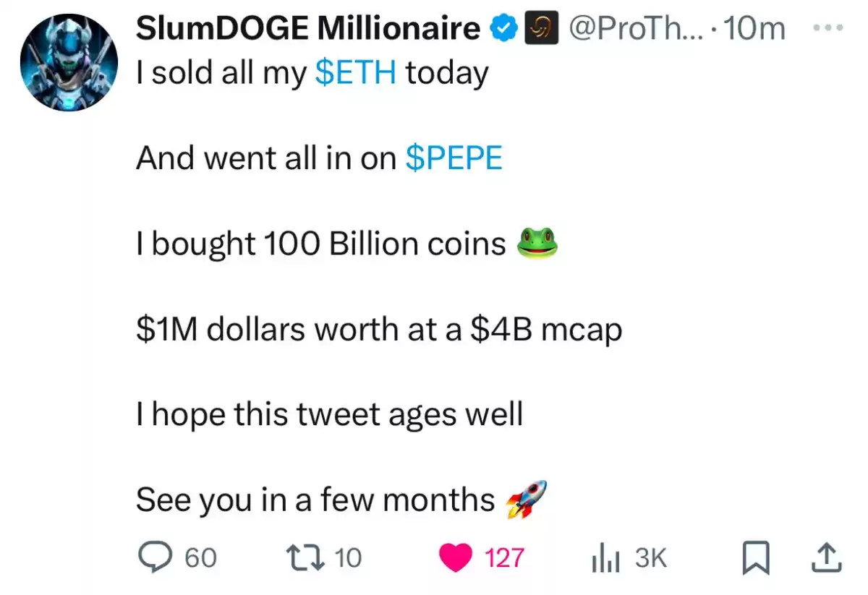Click the 127 likes count
Image resolution: width=868 pixels, height=595 pixels.
coord(504,558)
